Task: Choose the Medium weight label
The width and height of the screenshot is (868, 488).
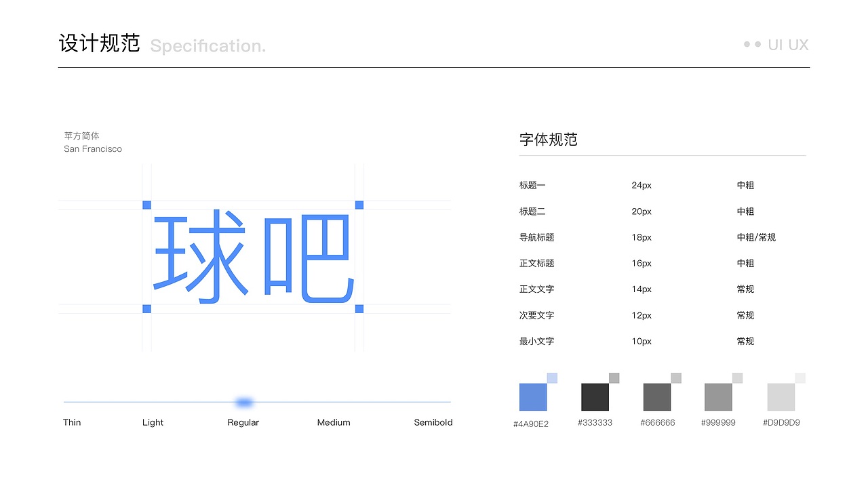Action: tap(334, 422)
